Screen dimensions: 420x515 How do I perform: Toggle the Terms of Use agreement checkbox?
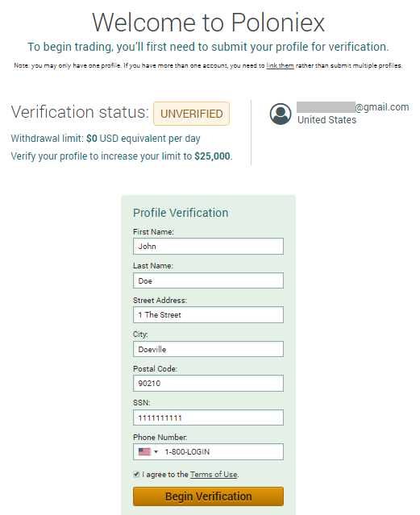click(136, 474)
